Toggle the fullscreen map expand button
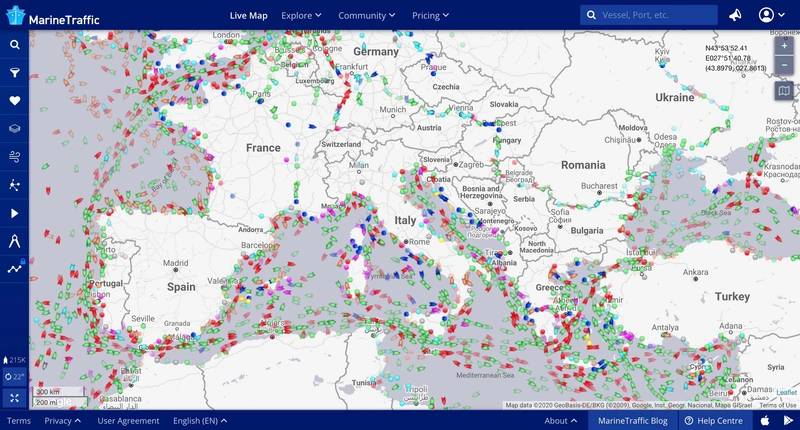Viewport: 800px width, 430px height. 15,398
